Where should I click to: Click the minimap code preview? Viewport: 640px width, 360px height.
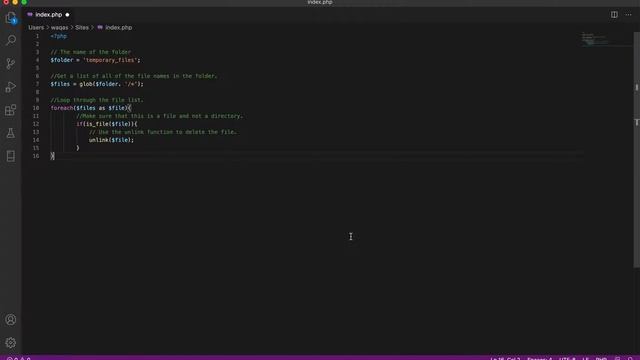coord(595,39)
